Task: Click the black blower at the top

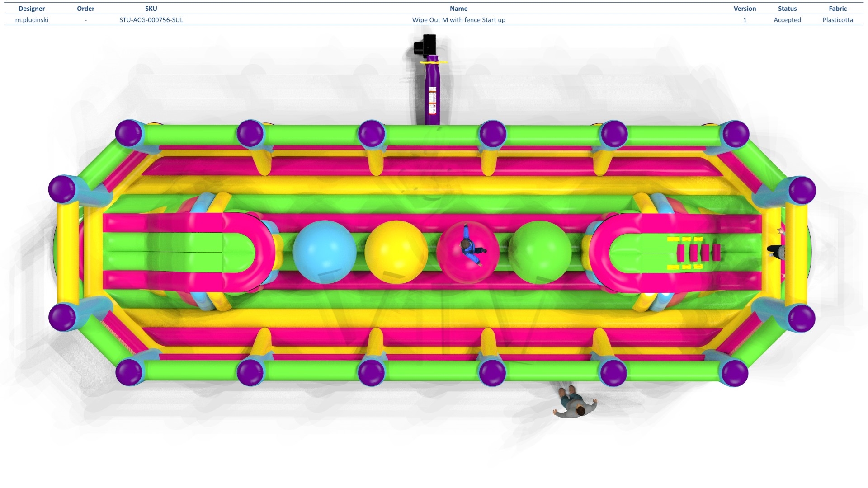Action: click(x=425, y=46)
